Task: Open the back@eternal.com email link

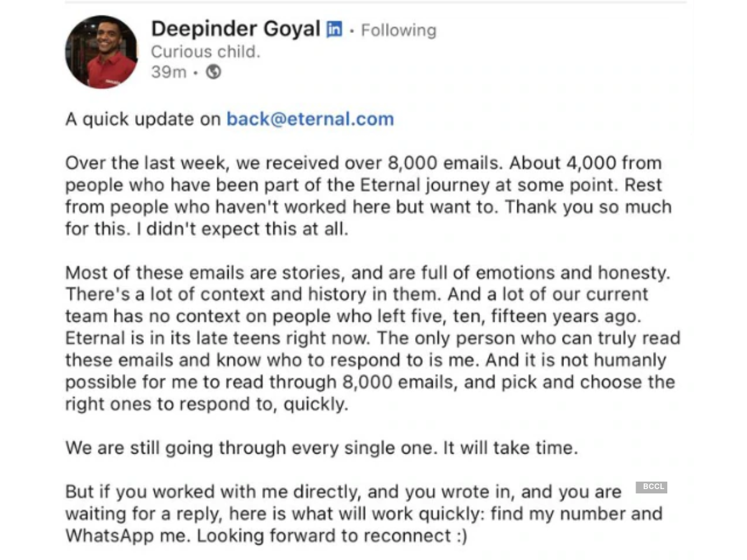Action: (310, 119)
